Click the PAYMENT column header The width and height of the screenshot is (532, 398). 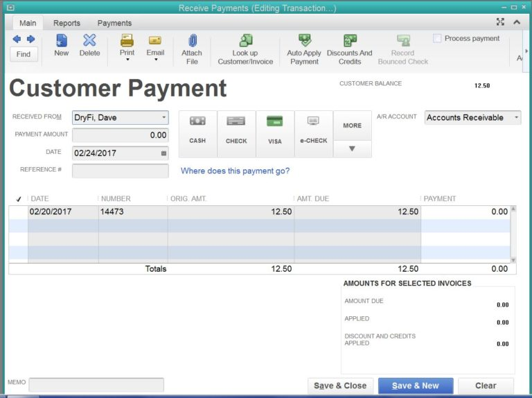pos(440,199)
